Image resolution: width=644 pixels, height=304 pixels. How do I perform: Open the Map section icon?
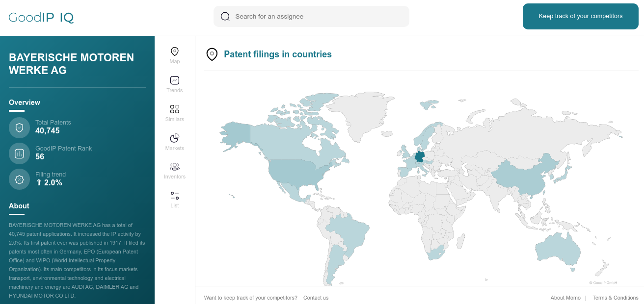[x=174, y=51]
